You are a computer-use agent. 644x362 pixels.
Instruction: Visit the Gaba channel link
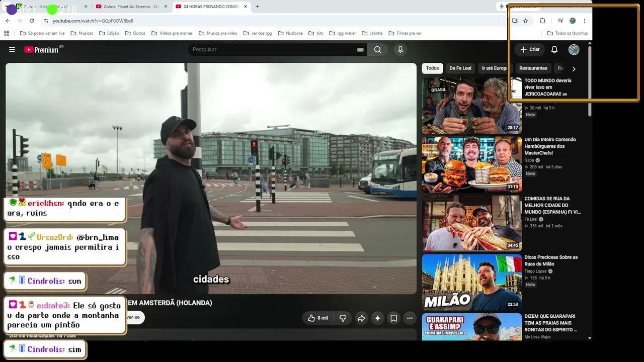(529, 160)
